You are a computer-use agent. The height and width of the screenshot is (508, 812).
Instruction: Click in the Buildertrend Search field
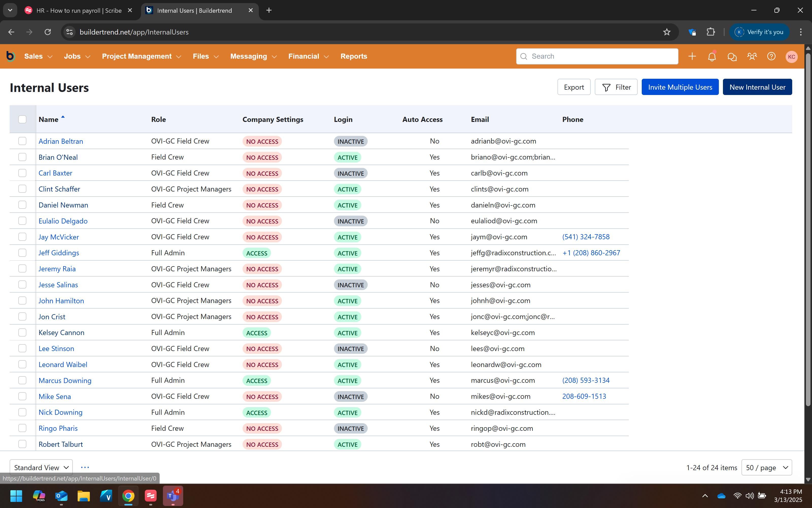[597, 56]
